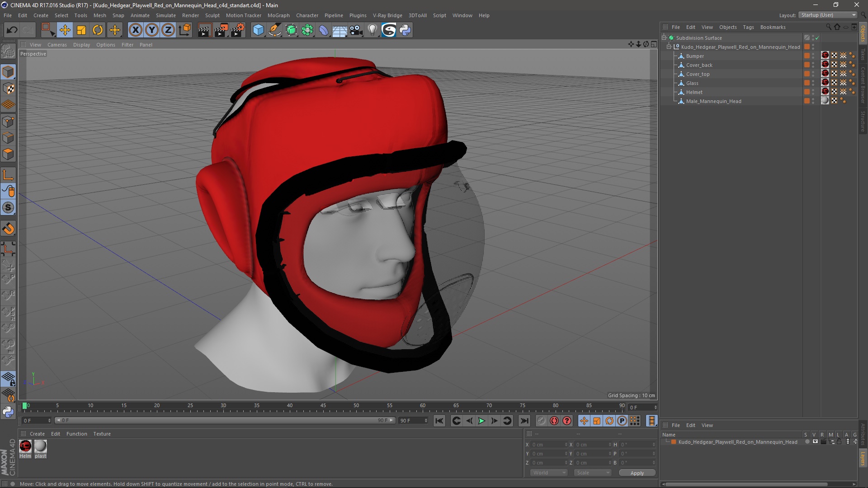Screen dimensions: 868x488
Task: Select the Glass object
Action: tap(692, 83)
